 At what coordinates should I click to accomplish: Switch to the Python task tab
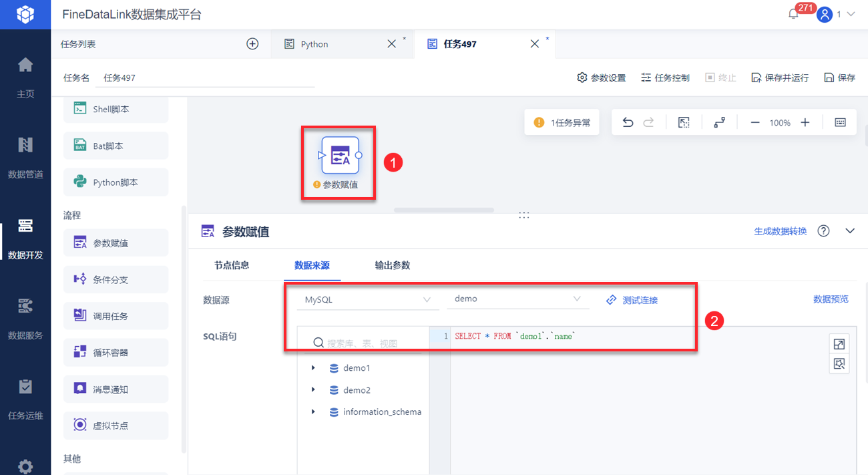[314, 44]
